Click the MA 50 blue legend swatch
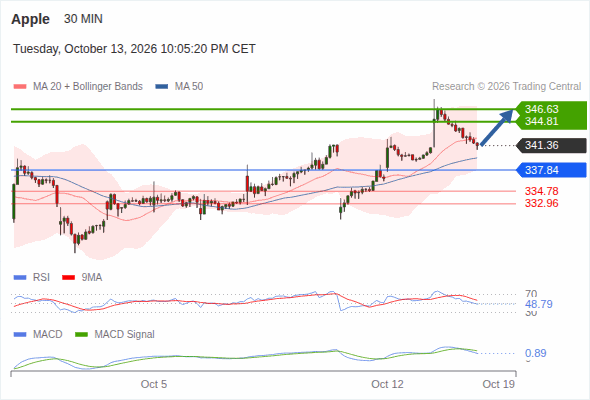Screen dimensions: 590x400 [x=162, y=87]
